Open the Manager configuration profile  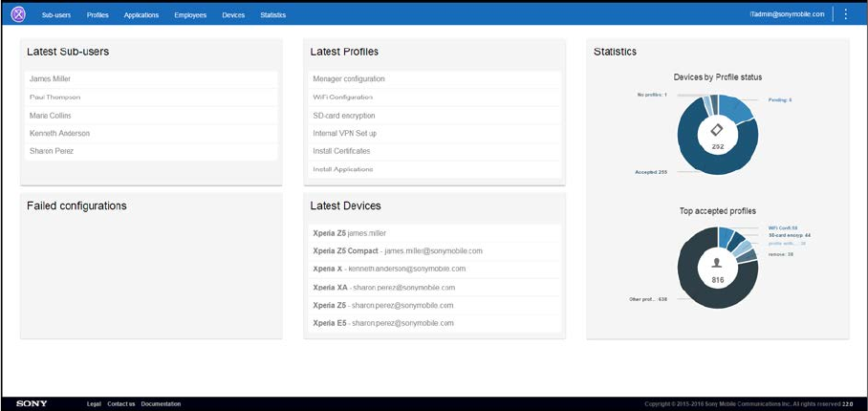[435, 79]
